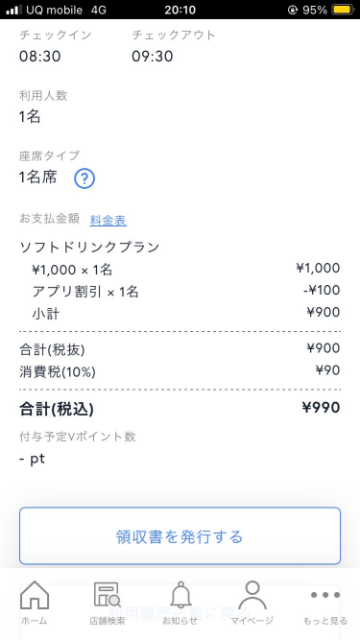Image resolution: width=360 pixels, height=640 pixels.
Task: Tap the signal strength bars icon
Action: [x=14, y=9]
